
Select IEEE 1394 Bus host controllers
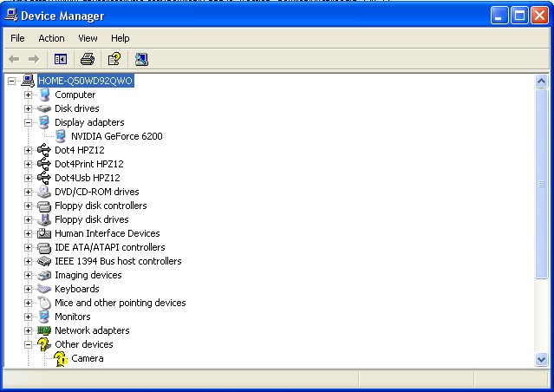pos(118,261)
